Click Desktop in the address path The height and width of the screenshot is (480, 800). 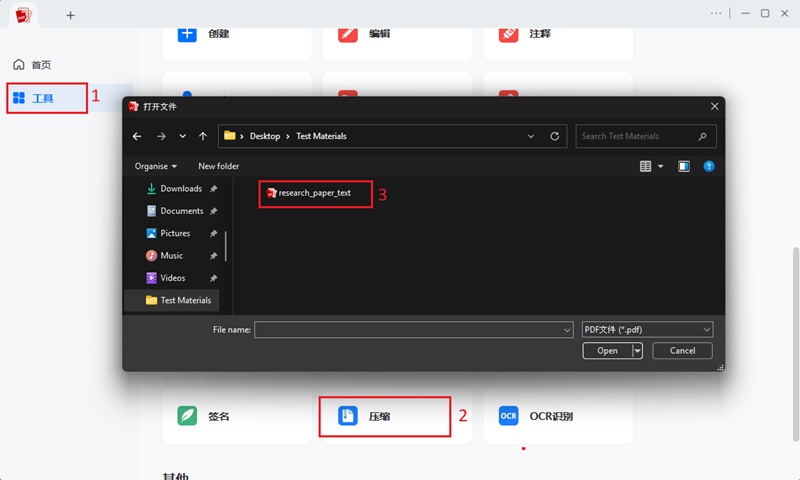tap(265, 136)
